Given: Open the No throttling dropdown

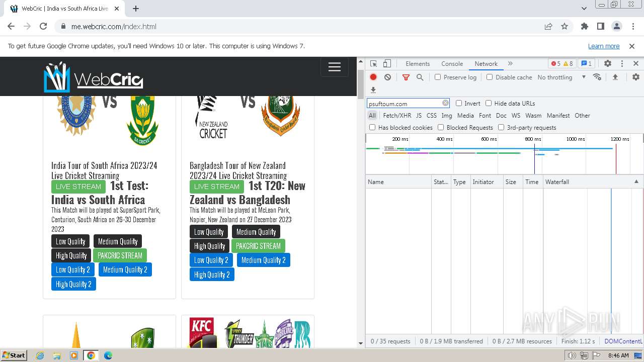Looking at the screenshot, I should coord(561,77).
